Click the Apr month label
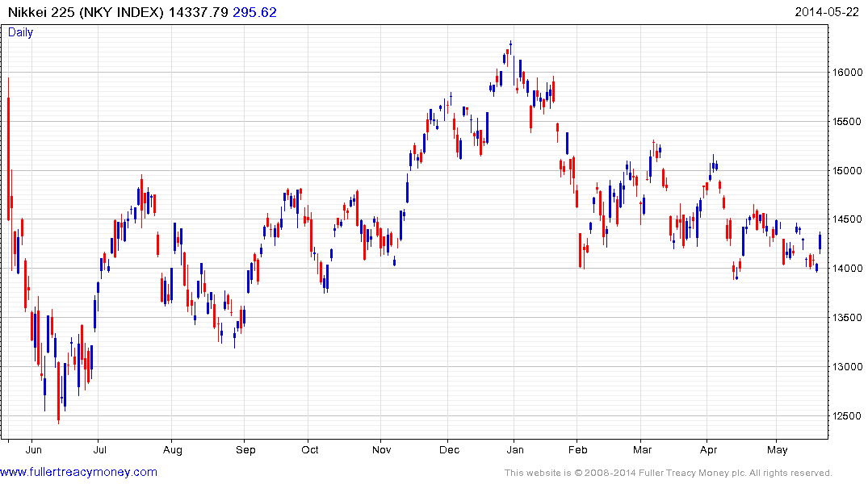Viewport: 868px width, 484px height. (709, 449)
